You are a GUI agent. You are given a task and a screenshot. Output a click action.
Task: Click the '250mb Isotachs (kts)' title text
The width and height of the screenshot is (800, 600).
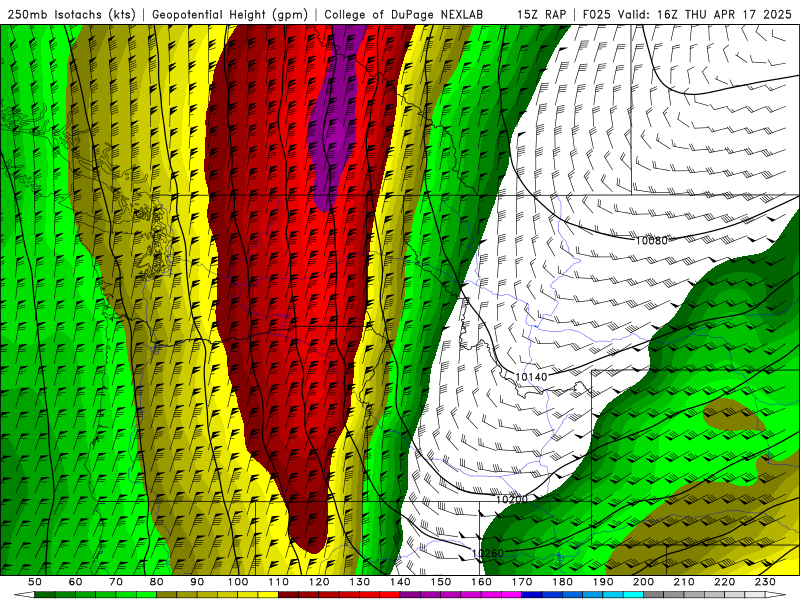click(71, 14)
